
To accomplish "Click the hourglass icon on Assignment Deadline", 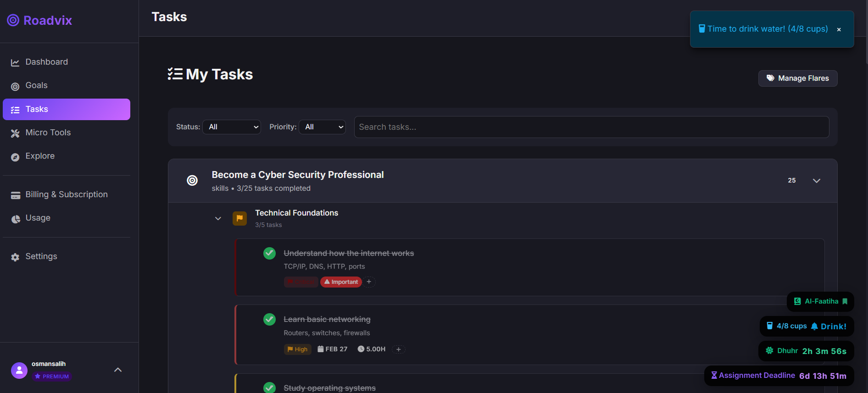I will [714, 375].
